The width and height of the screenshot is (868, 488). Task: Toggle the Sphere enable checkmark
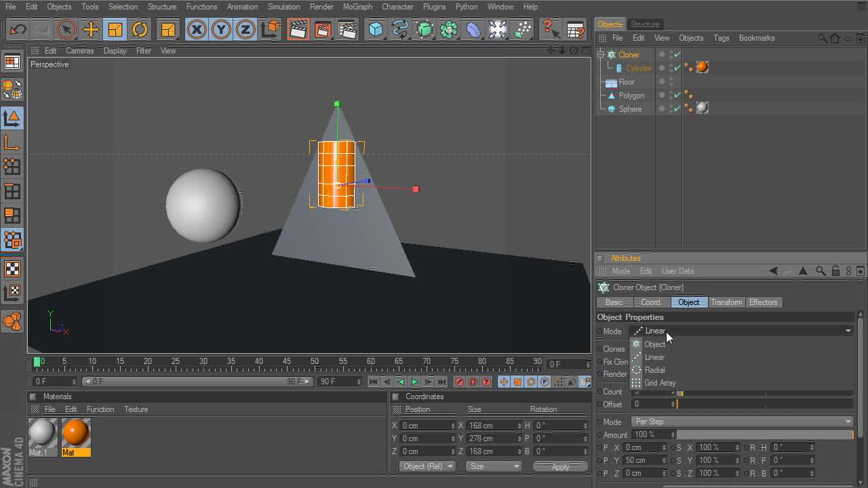[x=677, y=108]
